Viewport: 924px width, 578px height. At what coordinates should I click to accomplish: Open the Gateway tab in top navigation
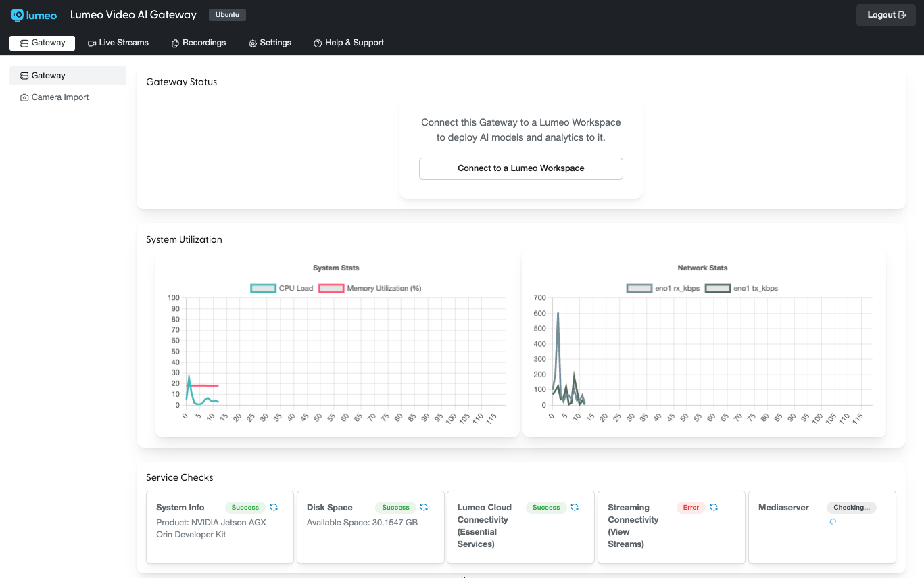pyautogui.click(x=42, y=43)
